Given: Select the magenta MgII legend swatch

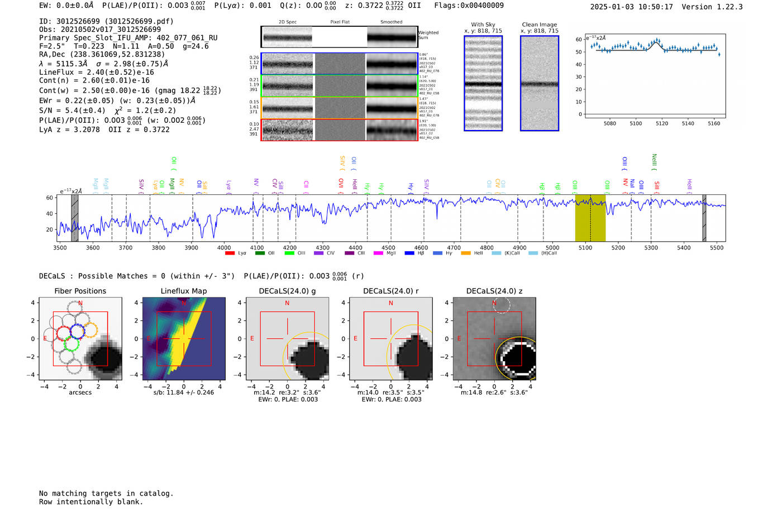Looking at the screenshot, I should [x=379, y=253].
